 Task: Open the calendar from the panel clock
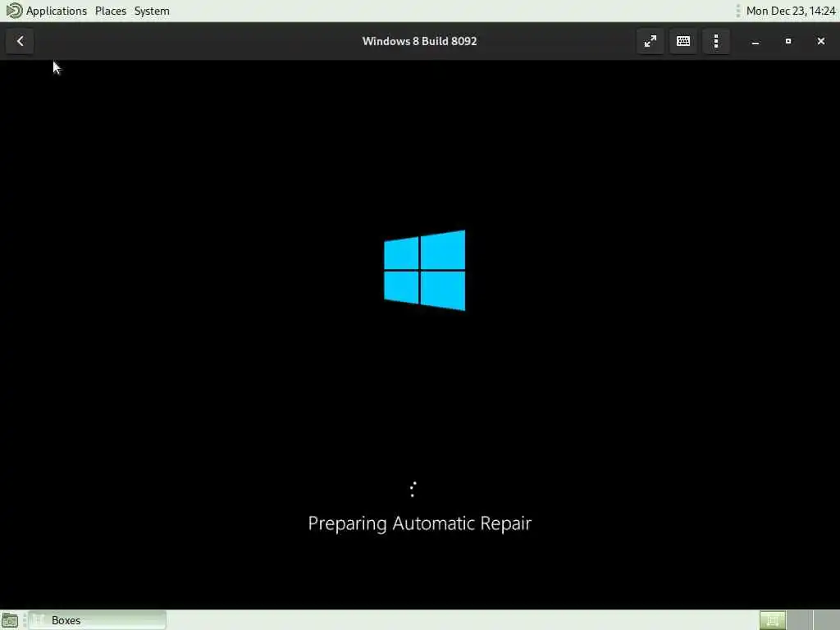tap(791, 11)
